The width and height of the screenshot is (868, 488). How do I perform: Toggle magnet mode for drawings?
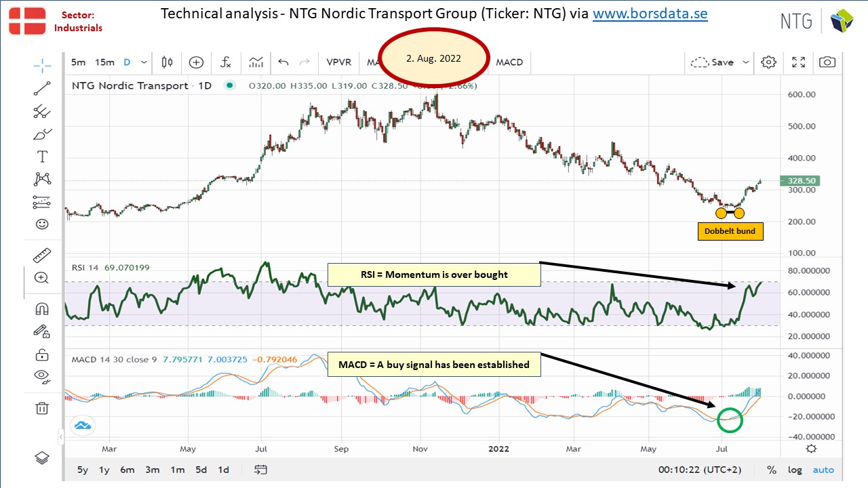point(42,308)
